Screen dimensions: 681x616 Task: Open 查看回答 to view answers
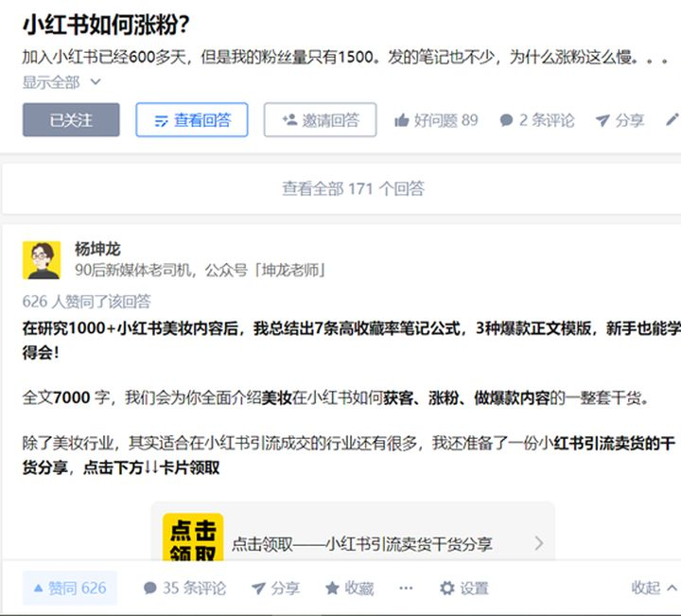pos(192,120)
